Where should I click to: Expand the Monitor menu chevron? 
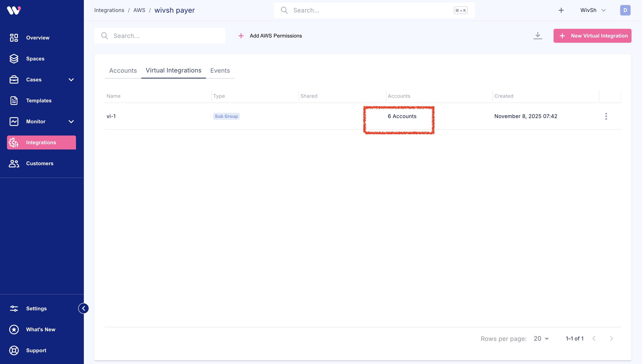[71, 122]
